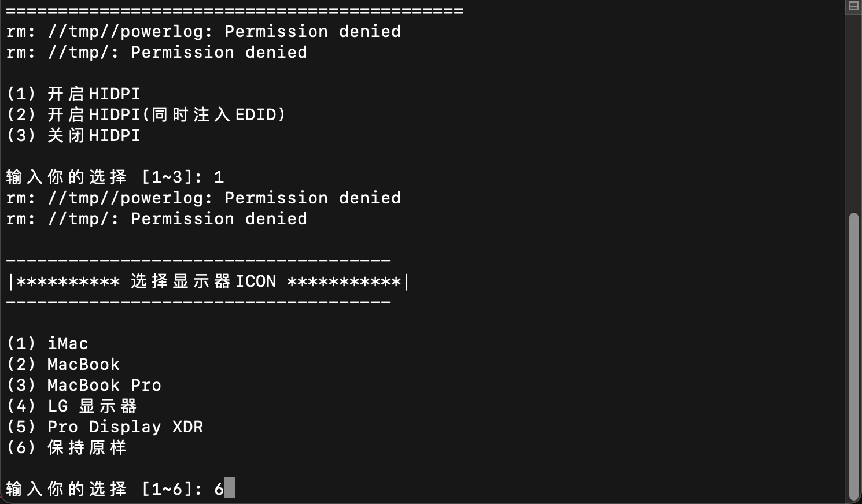Click the '(2) 开启HIDPI(同时注入EDID)' option text
This screenshot has width=862, height=504.
tap(146, 114)
